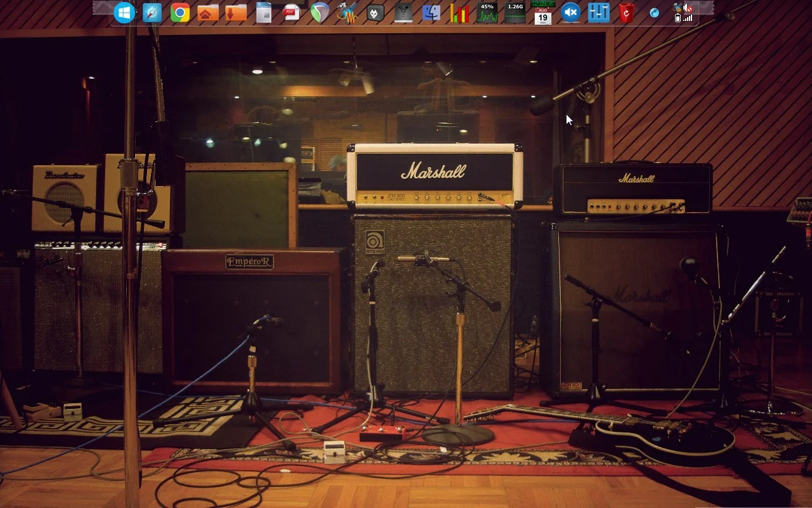Toggle the blue muted speaker icon
This screenshot has height=508, width=812.
[x=571, y=13]
